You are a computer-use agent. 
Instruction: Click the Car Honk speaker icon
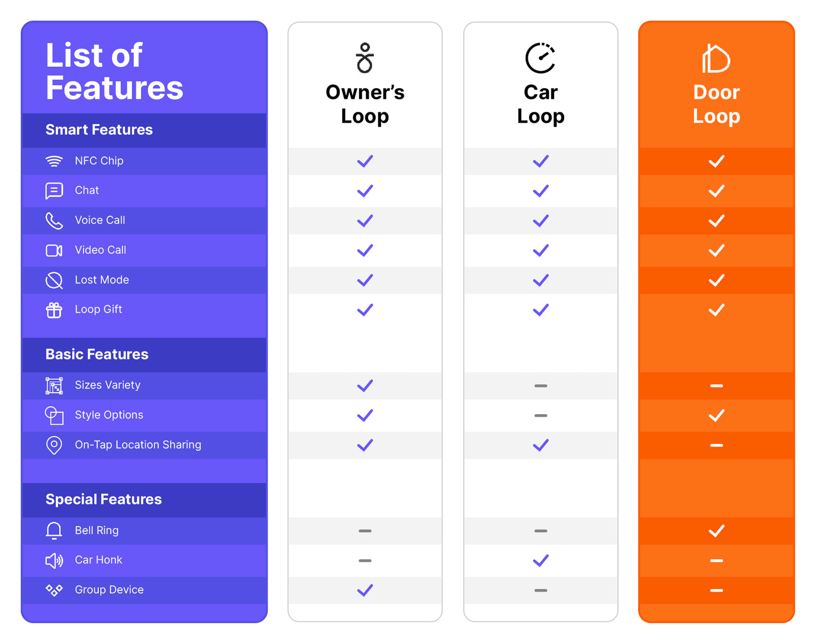pyautogui.click(x=54, y=560)
